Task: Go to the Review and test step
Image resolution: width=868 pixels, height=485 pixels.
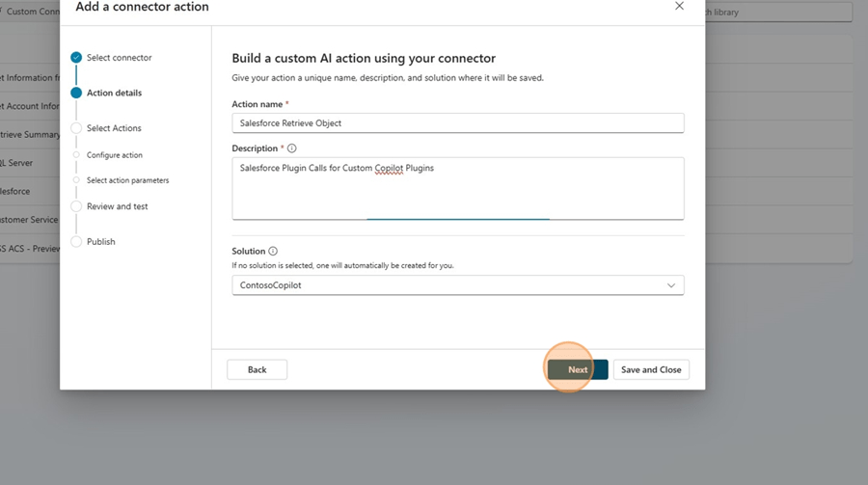Action: point(117,206)
